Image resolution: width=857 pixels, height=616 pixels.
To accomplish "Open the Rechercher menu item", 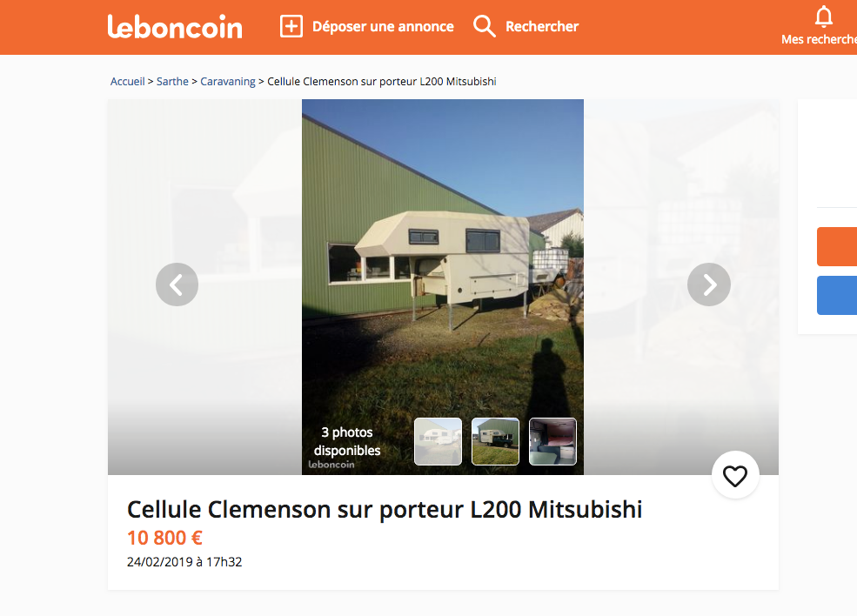I will 542,26.
